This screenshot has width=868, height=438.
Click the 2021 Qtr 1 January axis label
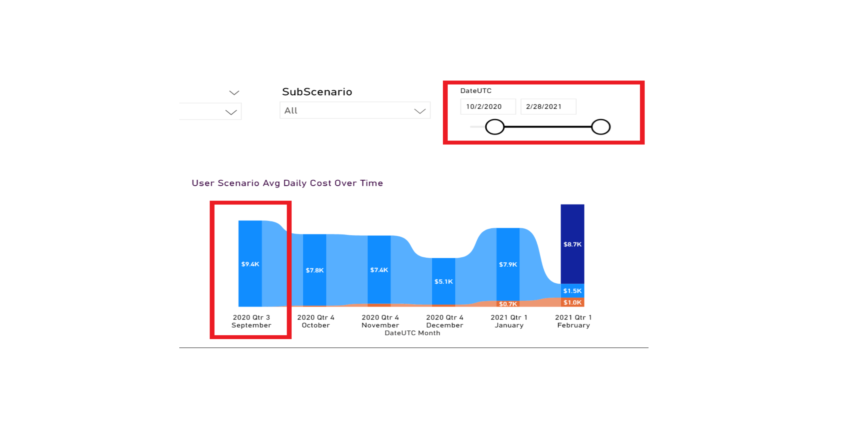pyautogui.click(x=509, y=321)
